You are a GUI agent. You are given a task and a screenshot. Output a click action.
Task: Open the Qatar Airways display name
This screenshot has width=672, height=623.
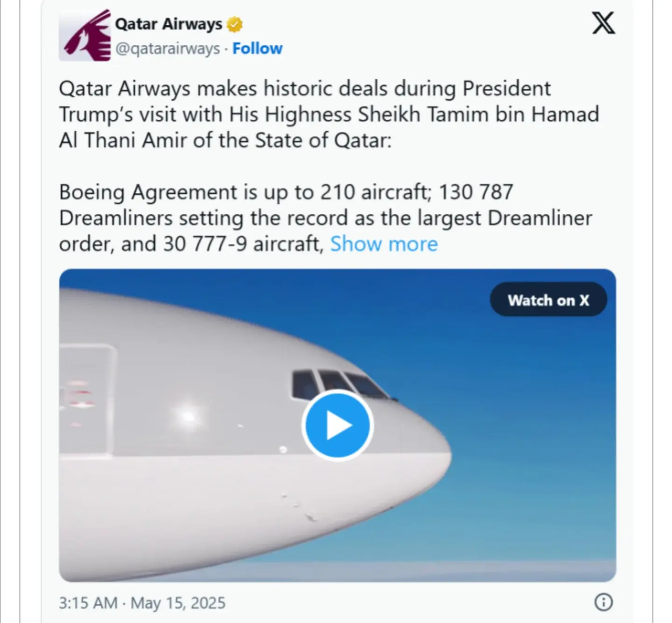(x=169, y=24)
